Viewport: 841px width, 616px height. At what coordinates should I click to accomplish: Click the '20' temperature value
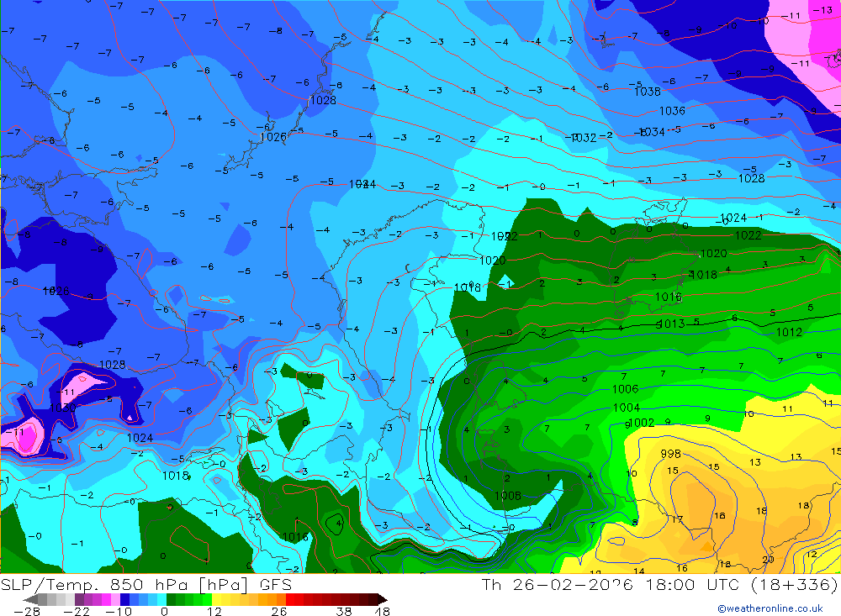tap(768, 559)
